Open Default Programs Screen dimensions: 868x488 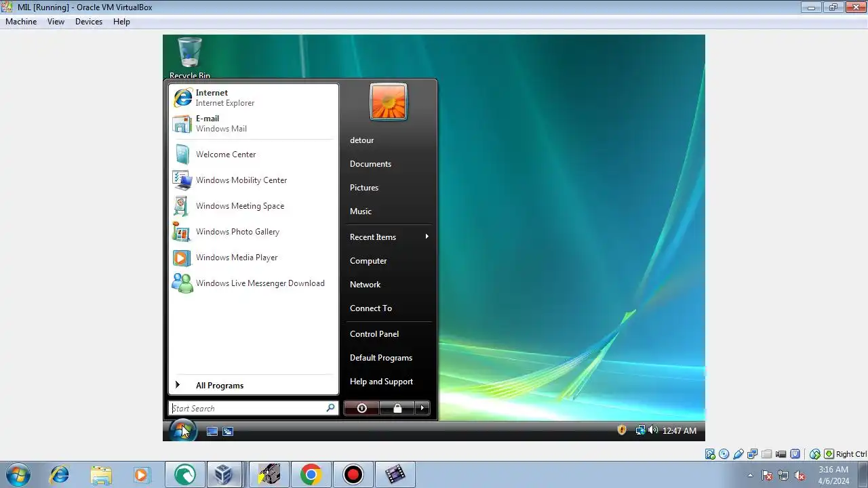(x=381, y=358)
